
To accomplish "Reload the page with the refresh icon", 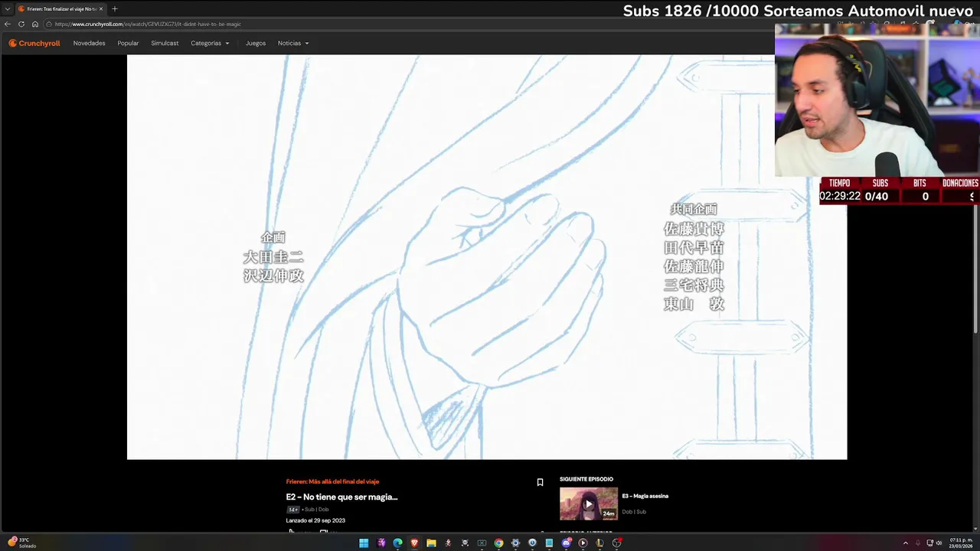I will 21,24.
